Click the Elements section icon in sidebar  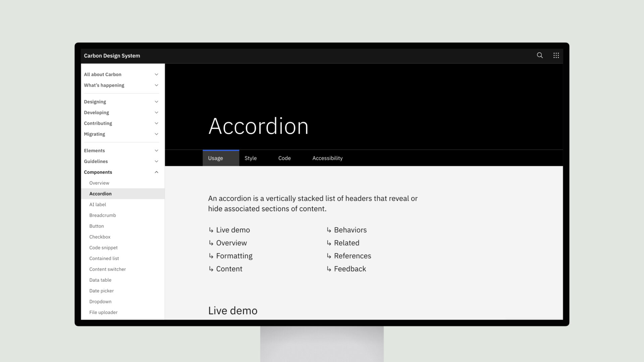157,150
